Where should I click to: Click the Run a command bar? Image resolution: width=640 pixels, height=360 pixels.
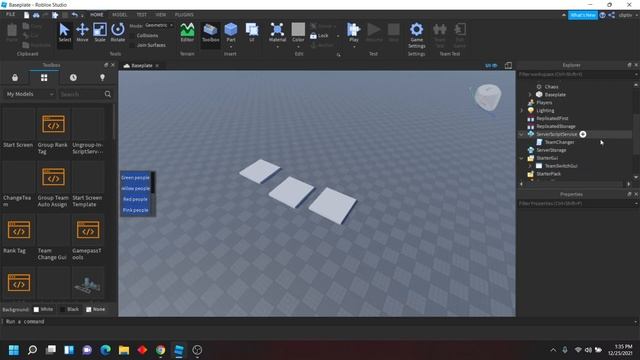coord(318,322)
